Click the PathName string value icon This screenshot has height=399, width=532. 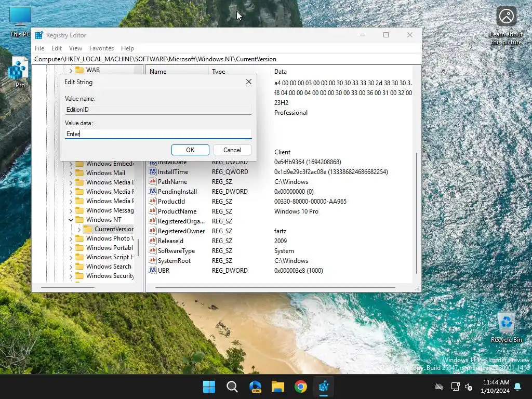(x=153, y=181)
